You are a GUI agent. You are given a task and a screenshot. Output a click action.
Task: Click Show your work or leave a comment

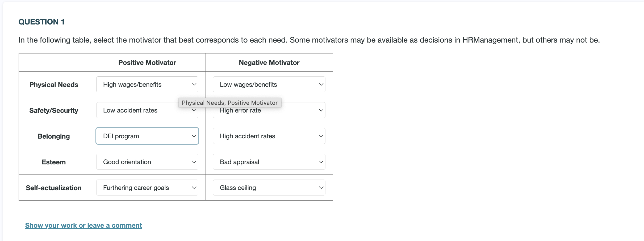point(83,225)
